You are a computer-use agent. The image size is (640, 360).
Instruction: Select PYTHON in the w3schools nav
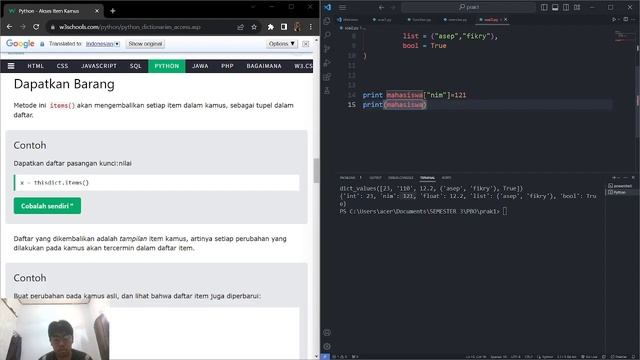pyautogui.click(x=167, y=66)
